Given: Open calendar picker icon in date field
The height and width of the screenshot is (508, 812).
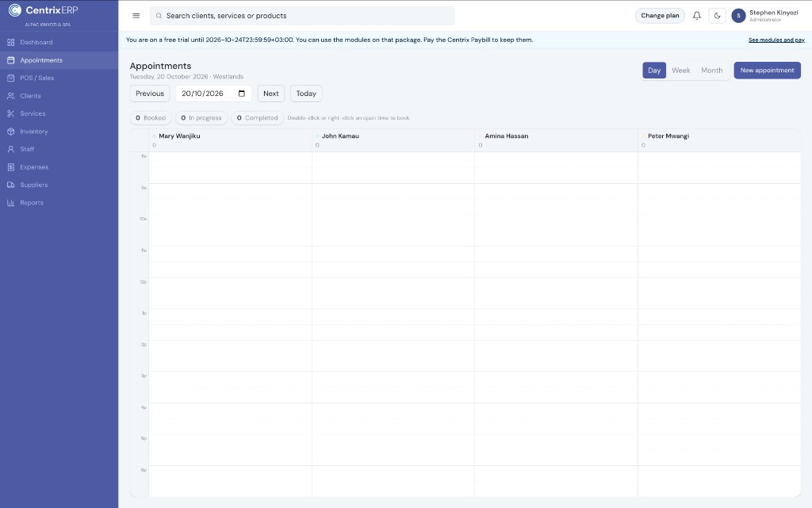Looking at the screenshot, I should [x=242, y=94].
